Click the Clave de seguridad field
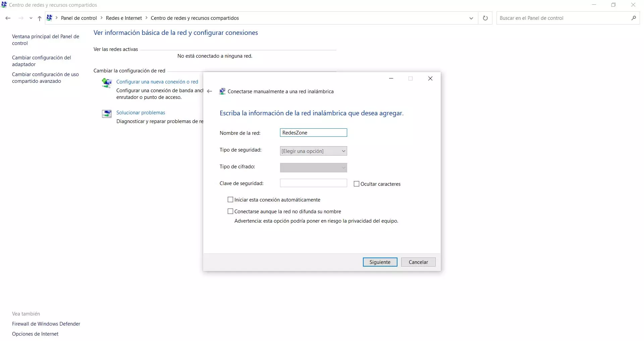 tap(313, 183)
